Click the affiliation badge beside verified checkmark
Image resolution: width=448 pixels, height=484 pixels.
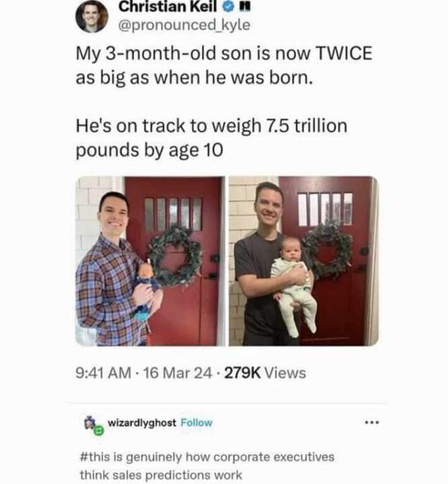coord(246,7)
